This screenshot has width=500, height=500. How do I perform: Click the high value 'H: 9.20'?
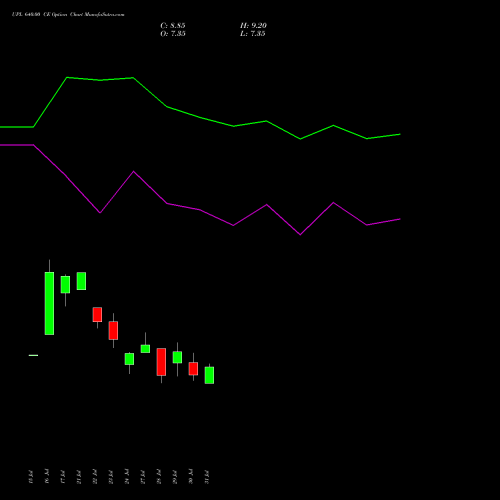coord(253,26)
